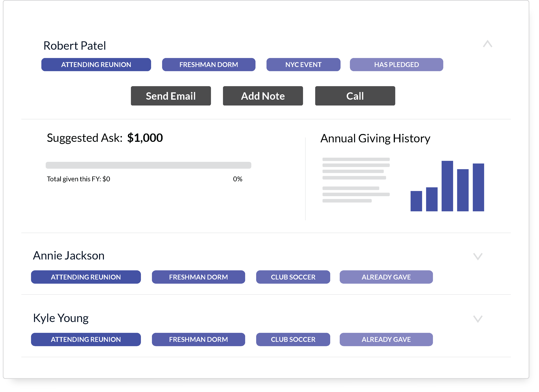Viewport: 539px width, 392px height.
Task: Click the Annie Jackson name heading
Action: [x=69, y=256]
